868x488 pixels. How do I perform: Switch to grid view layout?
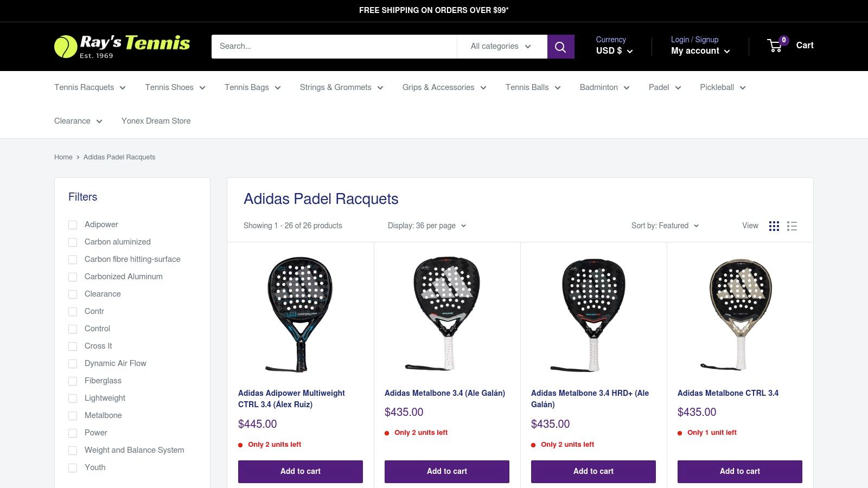coord(774,226)
